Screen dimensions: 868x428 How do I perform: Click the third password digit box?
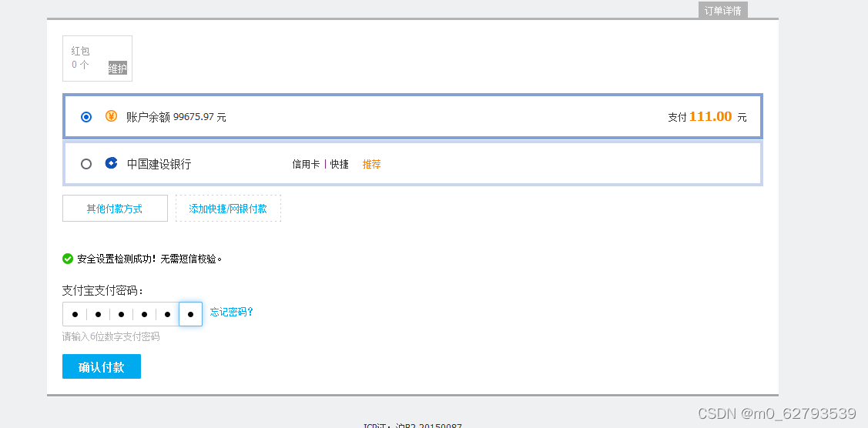coord(121,314)
